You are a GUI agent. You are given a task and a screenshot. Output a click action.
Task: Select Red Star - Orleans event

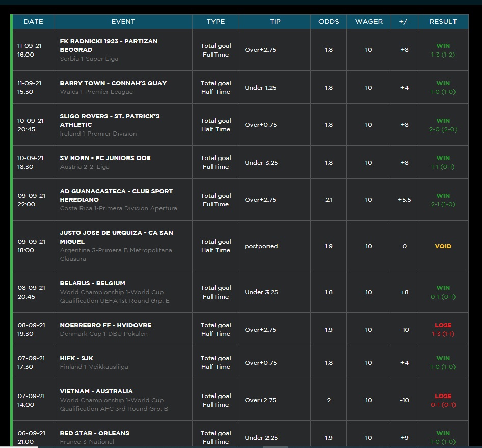point(95,433)
